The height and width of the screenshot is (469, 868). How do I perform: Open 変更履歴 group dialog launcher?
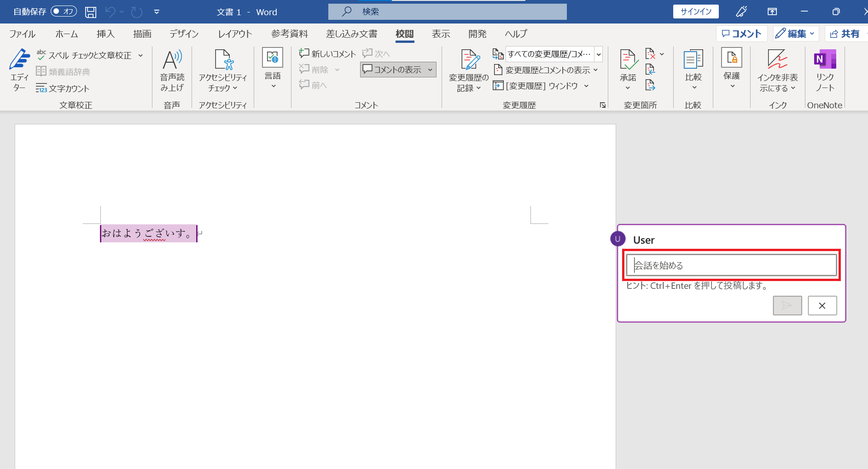pos(602,106)
